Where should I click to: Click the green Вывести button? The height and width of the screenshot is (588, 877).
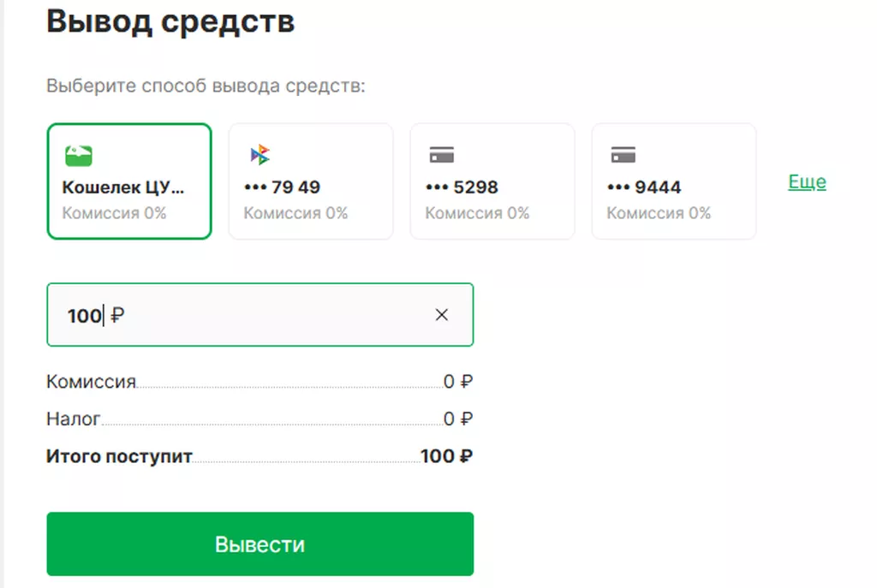pos(260,543)
